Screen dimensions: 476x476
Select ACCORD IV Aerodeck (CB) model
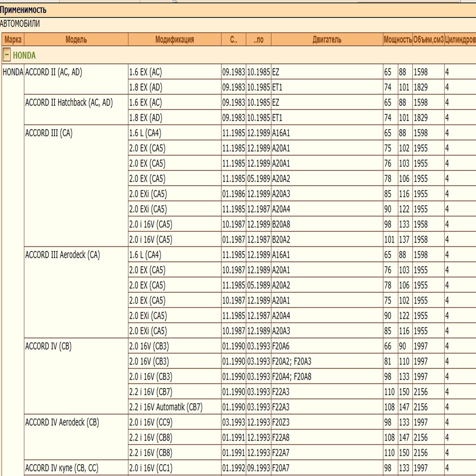click(x=62, y=422)
